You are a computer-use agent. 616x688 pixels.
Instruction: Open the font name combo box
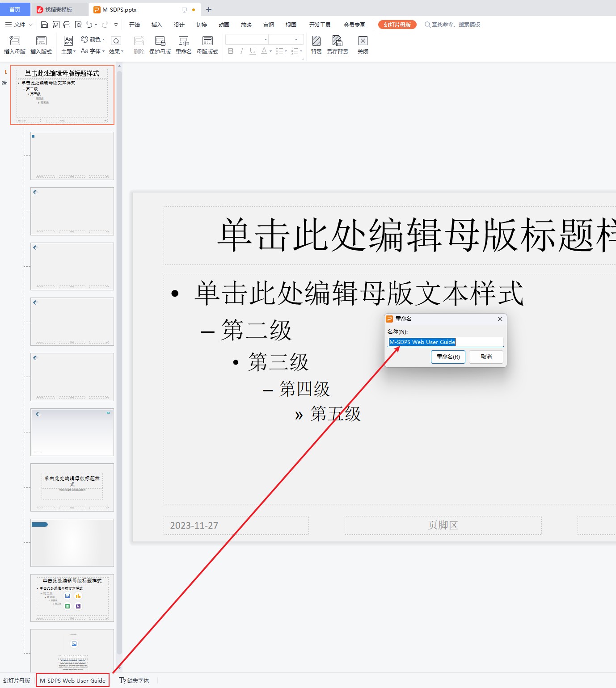247,39
